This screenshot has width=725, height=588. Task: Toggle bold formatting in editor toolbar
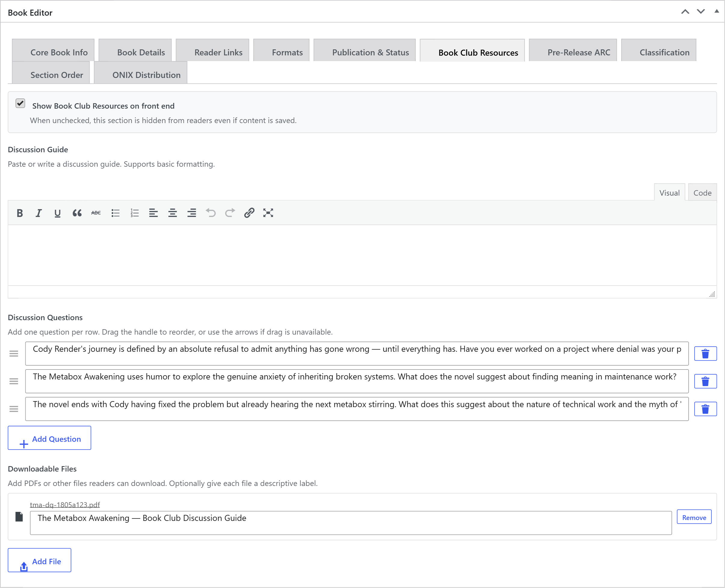20,213
